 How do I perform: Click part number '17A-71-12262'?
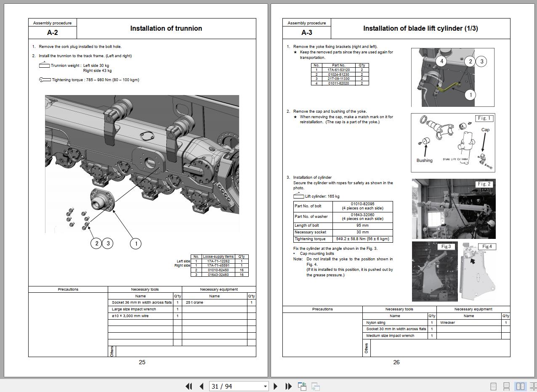click(x=218, y=261)
